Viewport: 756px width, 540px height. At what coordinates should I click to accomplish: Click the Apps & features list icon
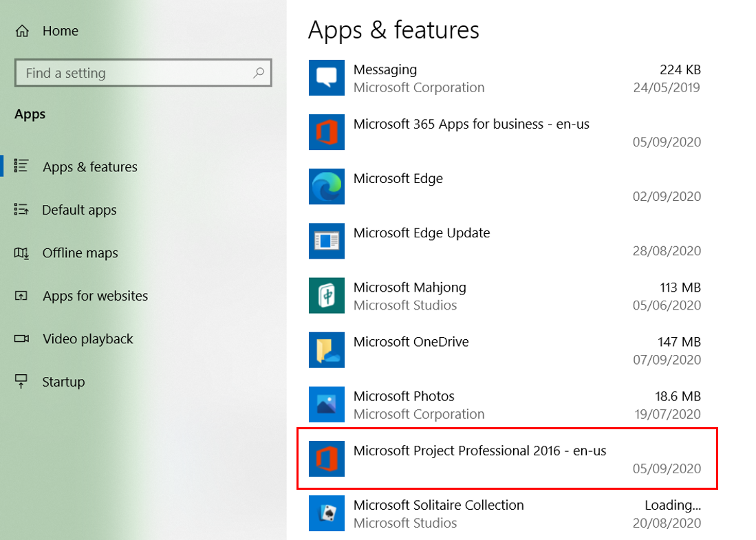(21, 166)
